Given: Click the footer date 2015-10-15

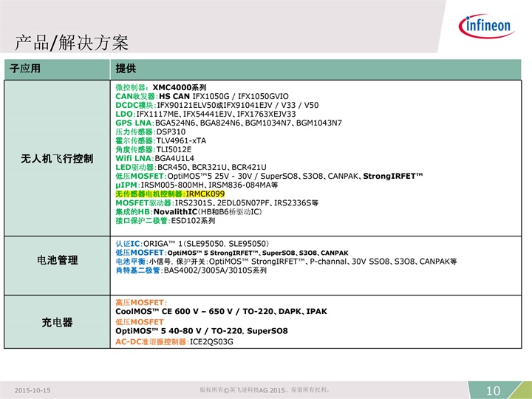Looking at the screenshot, I should tap(33, 390).
